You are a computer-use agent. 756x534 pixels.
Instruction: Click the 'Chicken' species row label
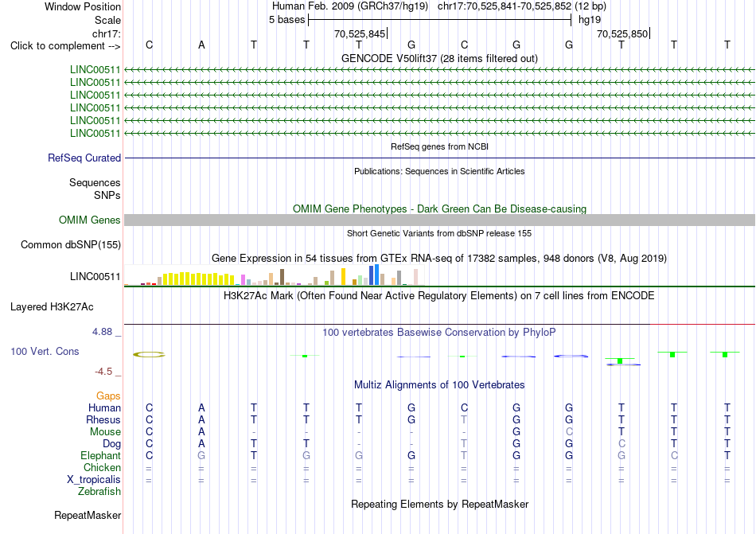click(x=102, y=468)
